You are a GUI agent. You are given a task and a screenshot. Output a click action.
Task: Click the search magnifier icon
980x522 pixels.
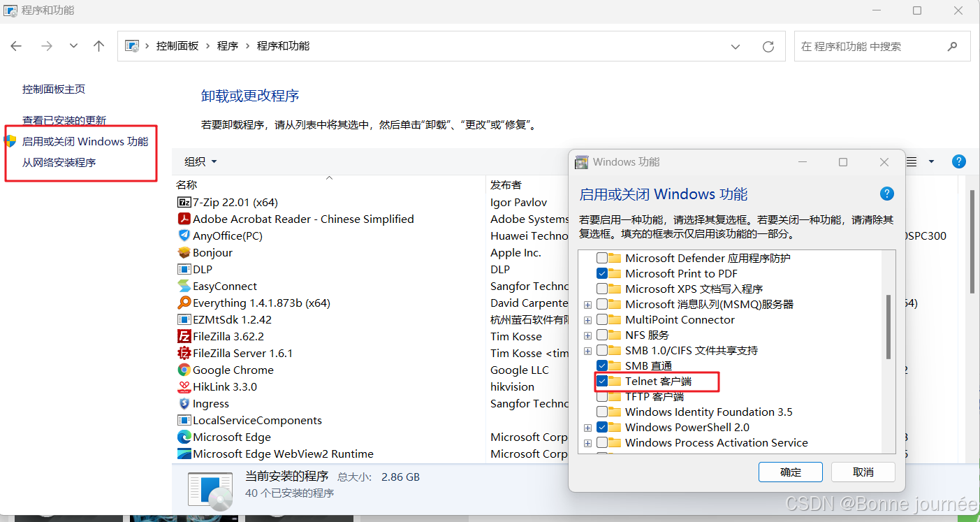coord(952,46)
